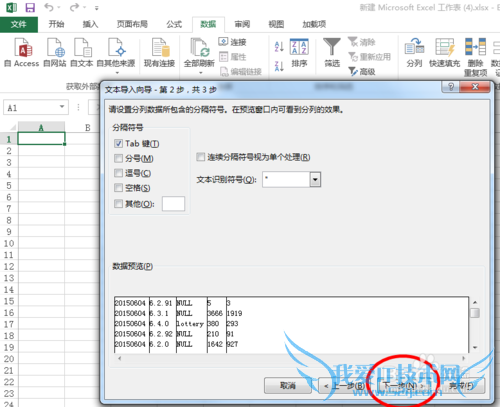Click the Excel application icon
This screenshot has width=500, height=407.
12,7
